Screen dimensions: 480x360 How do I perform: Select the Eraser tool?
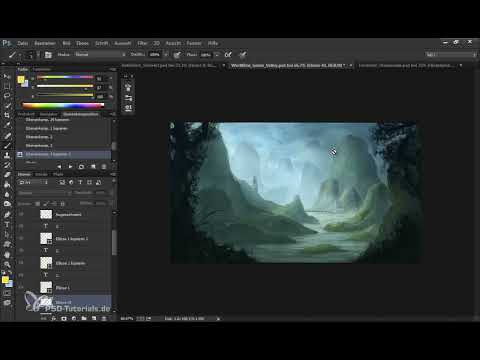point(7,175)
